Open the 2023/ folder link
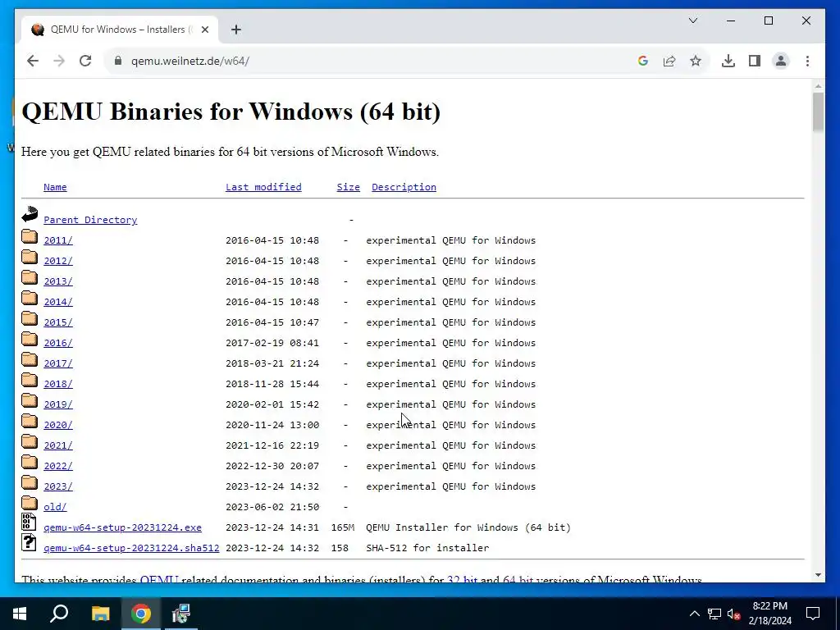Screen dimensions: 840x630 click(58, 486)
